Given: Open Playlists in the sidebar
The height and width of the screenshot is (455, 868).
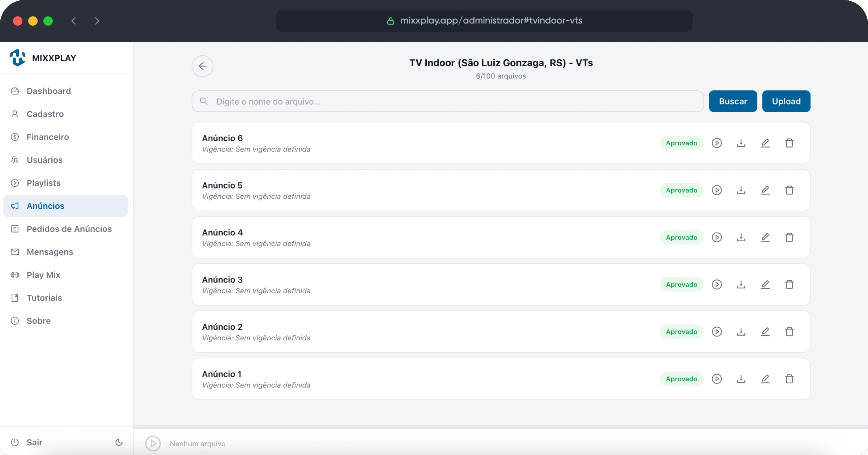Looking at the screenshot, I should pos(65,183).
